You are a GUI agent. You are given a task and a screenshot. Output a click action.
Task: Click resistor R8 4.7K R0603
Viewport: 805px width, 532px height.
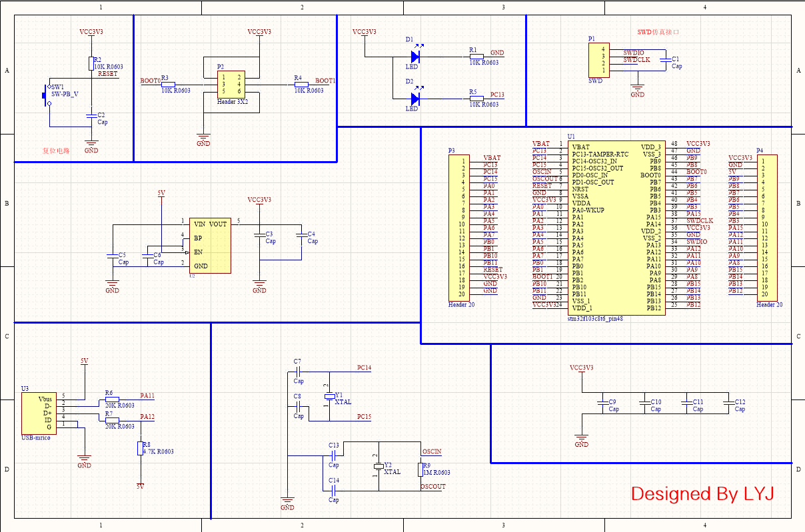coord(140,449)
